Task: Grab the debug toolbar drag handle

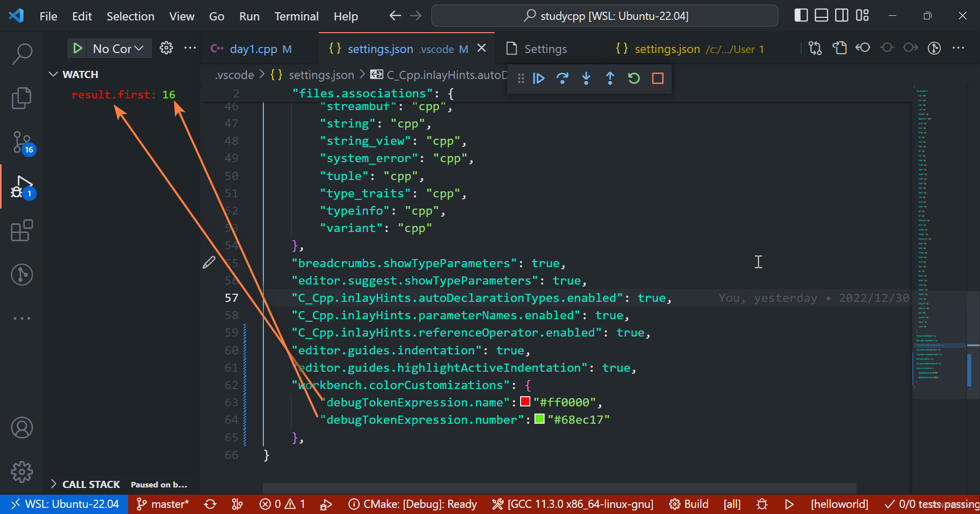Action: [x=521, y=78]
